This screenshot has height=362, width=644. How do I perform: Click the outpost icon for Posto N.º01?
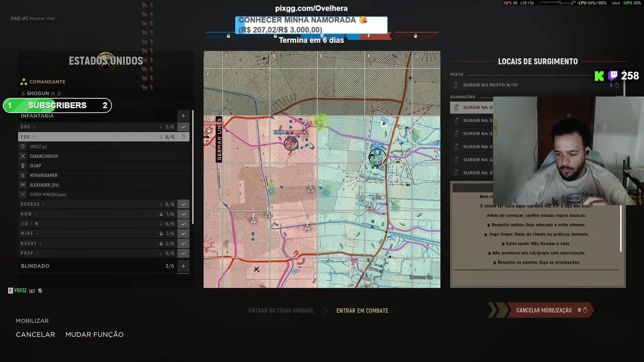tap(456, 85)
